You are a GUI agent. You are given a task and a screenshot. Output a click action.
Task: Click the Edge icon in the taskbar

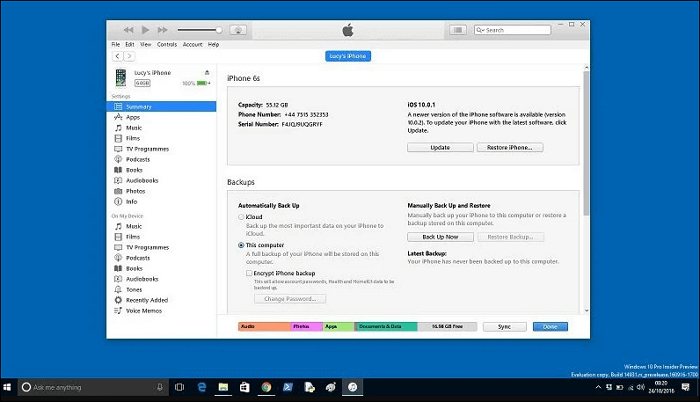click(x=201, y=386)
